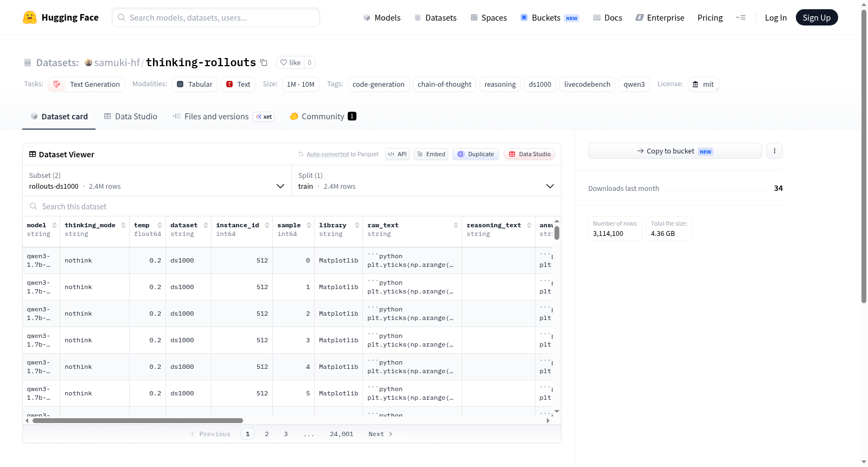
Task: Expand the Split train dropdown
Action: (426, 181)
